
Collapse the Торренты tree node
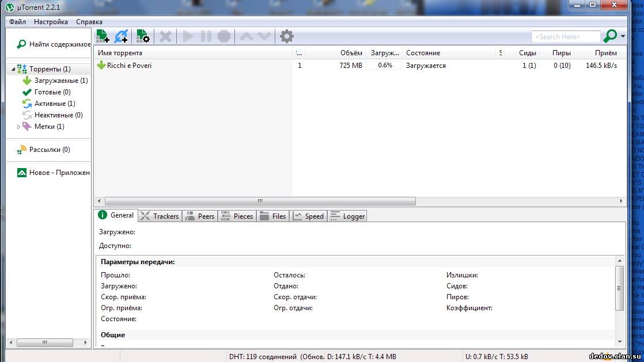point(13,69)
